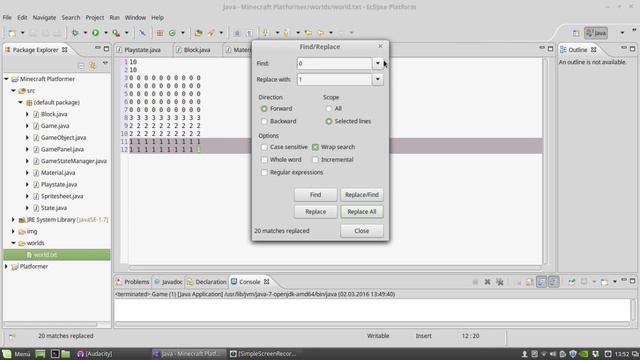The image size is (640, 360).
Task: Click the network icon in system tray
Action: 544,354
